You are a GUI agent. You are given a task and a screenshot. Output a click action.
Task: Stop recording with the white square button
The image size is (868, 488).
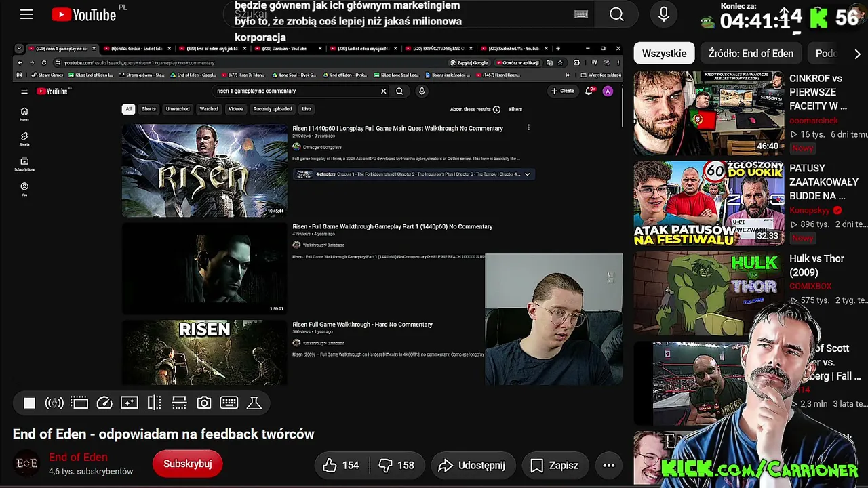tap(29, 403)
